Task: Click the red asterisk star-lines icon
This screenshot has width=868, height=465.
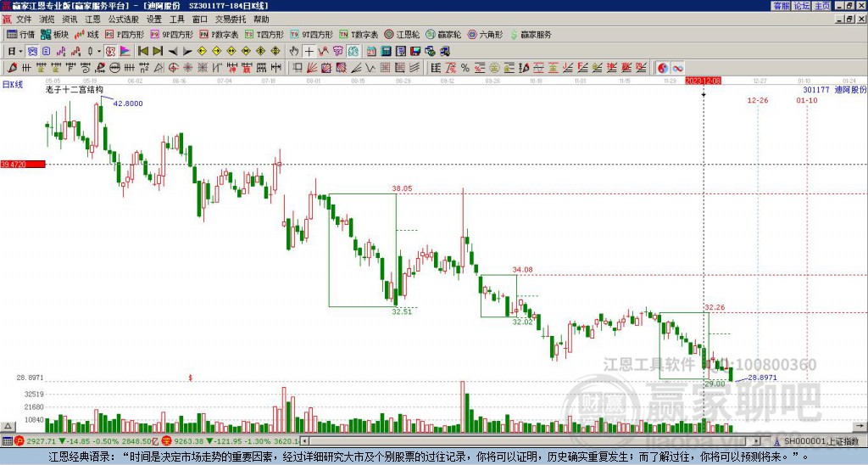Action: click(187, 68)
